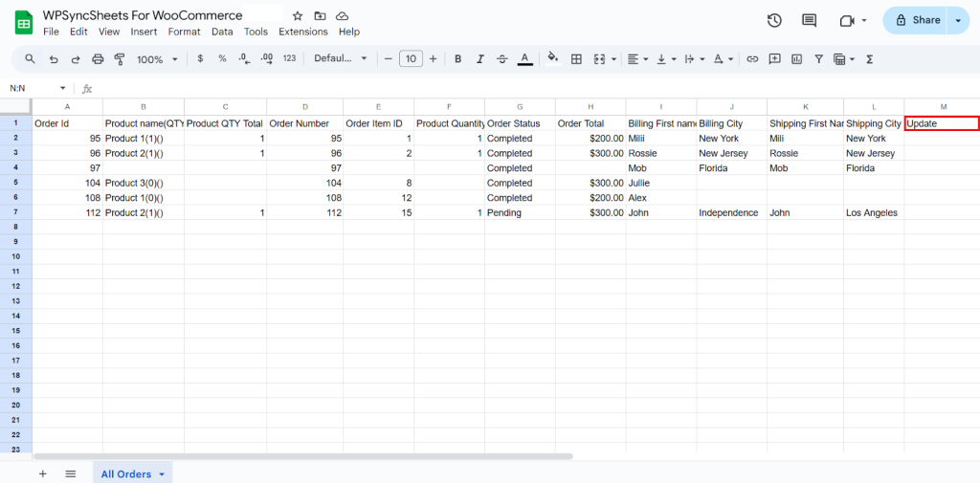980x483 pixels.
Task: Star this spreadsheet
Action: point(298,15)
